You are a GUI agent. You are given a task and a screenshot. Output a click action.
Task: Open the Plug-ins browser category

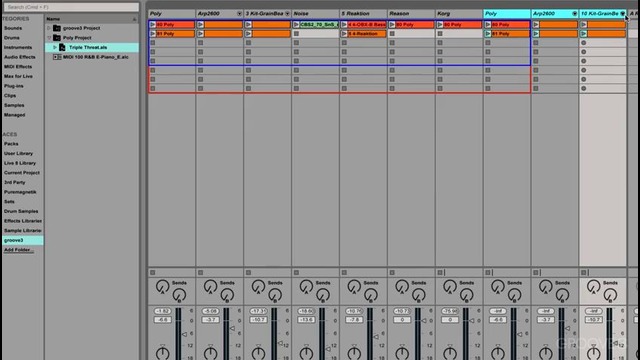14,86
